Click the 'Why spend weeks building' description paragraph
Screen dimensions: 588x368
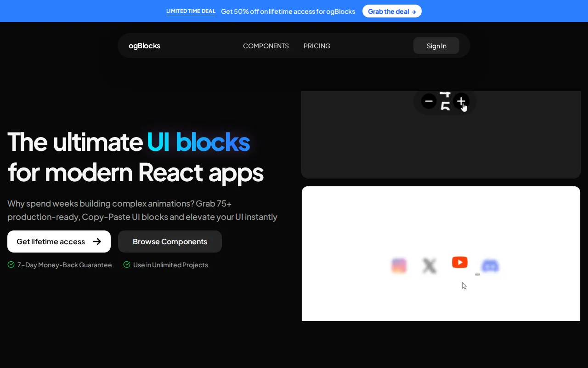pyautogui.click(x=142, y=210)
